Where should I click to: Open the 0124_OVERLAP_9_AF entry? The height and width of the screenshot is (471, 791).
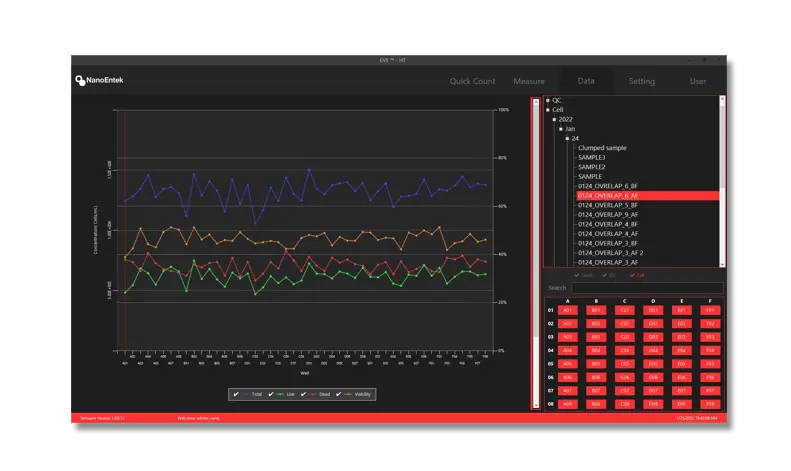click(608, 215)
